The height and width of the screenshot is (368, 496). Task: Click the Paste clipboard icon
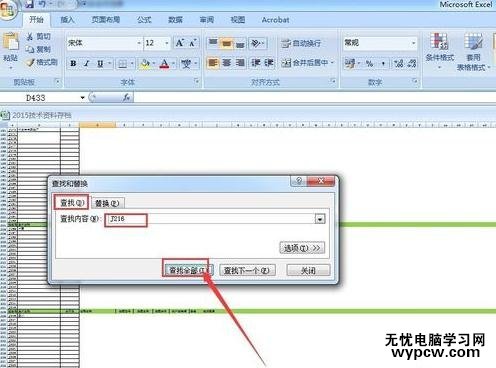pos(10,42)
